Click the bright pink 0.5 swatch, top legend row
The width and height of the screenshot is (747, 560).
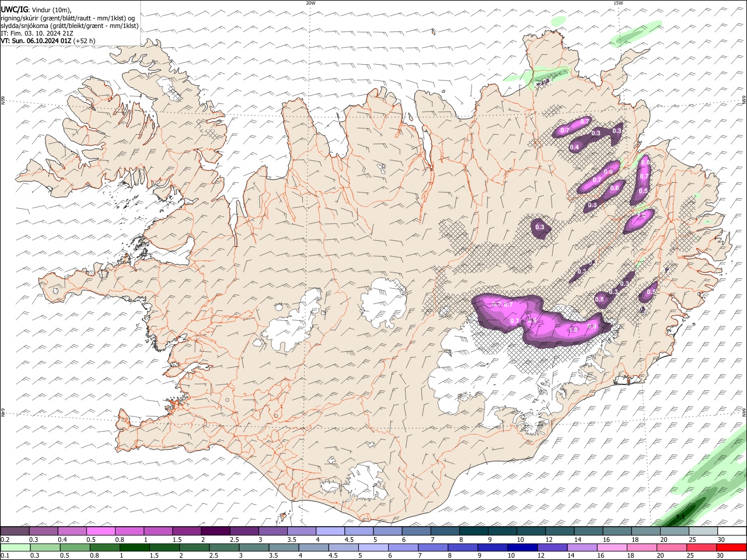click(100, 531)
